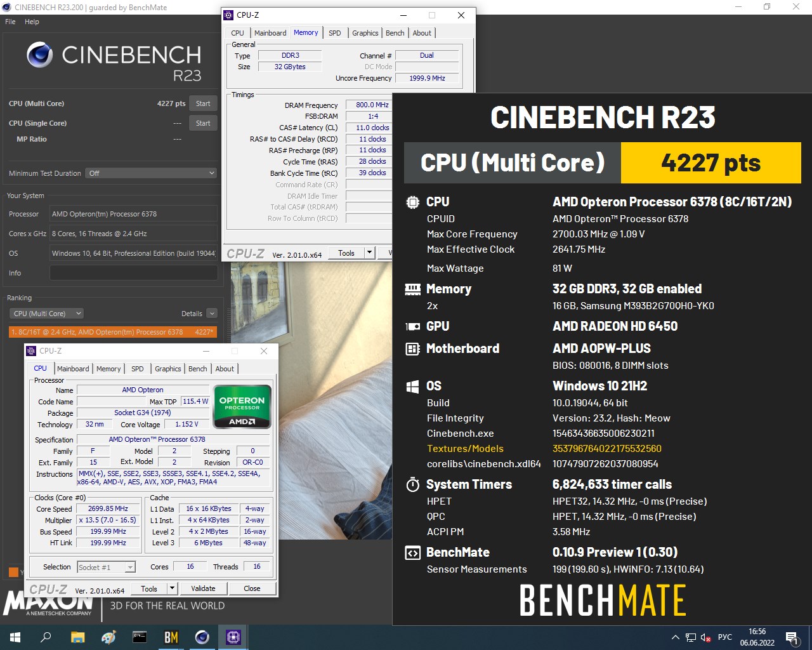Image resolution: width=812 pixels, height=650 pixels.
Task: Open Ranking CPU (Multi Core) dropdown
Action: coord(46,314)
